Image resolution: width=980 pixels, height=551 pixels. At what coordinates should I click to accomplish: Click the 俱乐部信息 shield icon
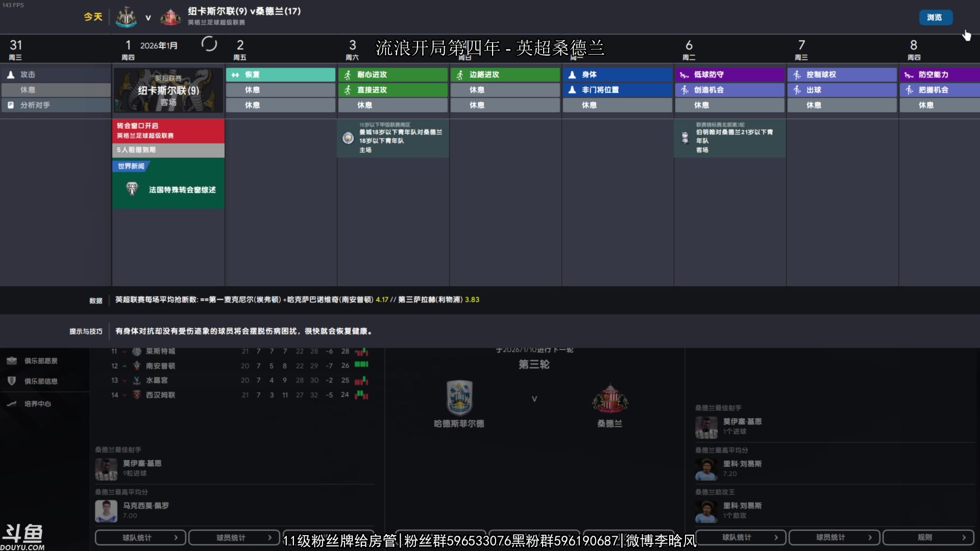point(12,381)
